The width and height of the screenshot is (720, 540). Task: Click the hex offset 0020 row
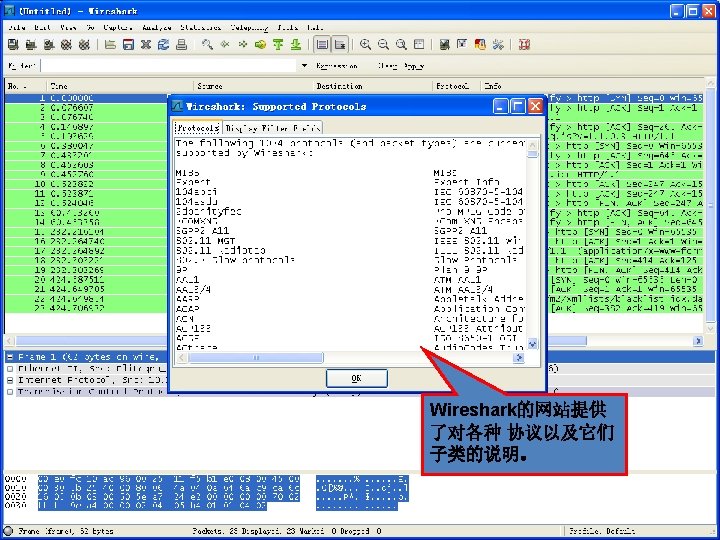16,497
